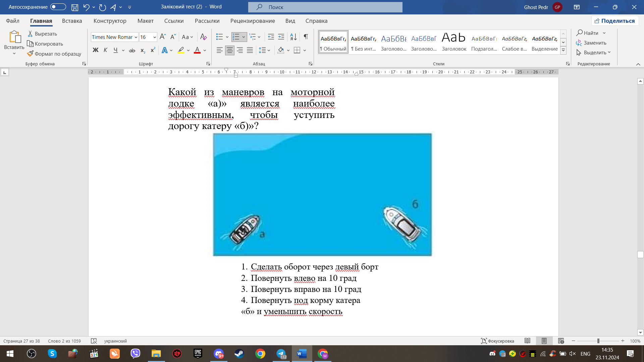
Task: Click the Поиск search box
Action: click(x=325, y=7)
